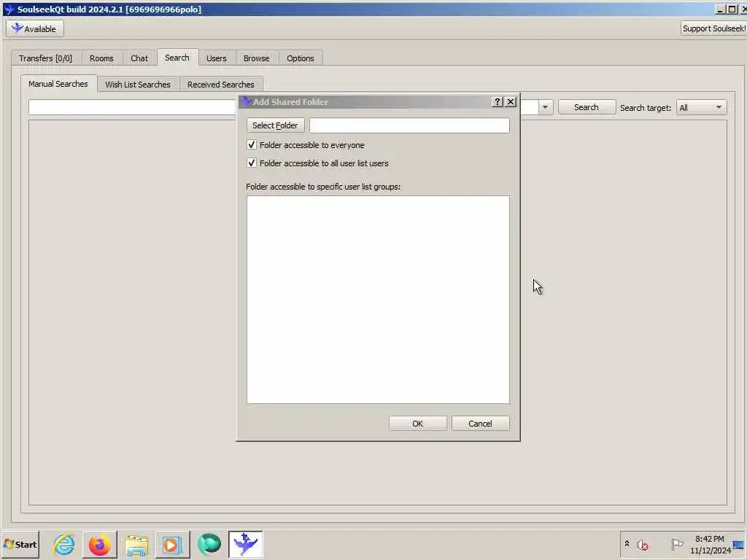Maximize the SoulseekQt window
The width and height of the screenshot is (747, 560).
[732, 9]
